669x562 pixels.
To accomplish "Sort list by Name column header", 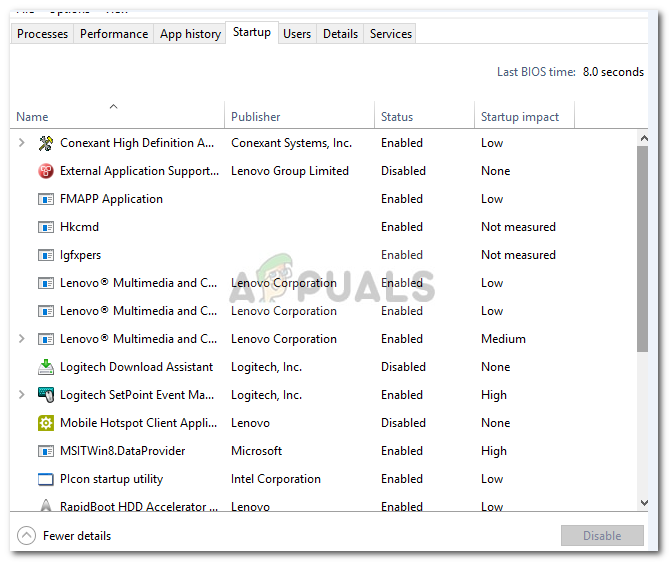I will (117, 116).
